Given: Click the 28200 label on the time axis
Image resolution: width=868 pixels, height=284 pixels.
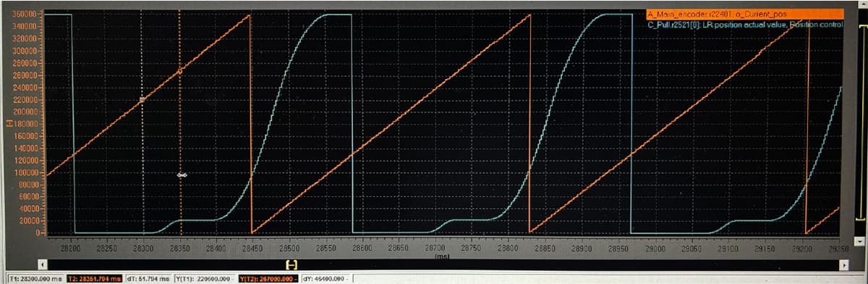Looking at the screenshot, I should point(69,248).
